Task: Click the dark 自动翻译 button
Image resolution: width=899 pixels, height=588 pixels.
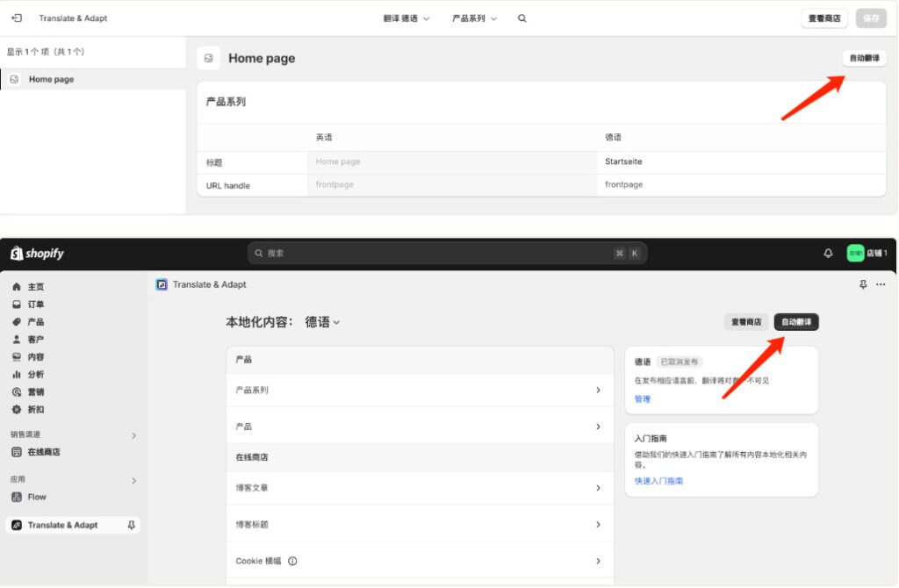Action: (795, 322)
